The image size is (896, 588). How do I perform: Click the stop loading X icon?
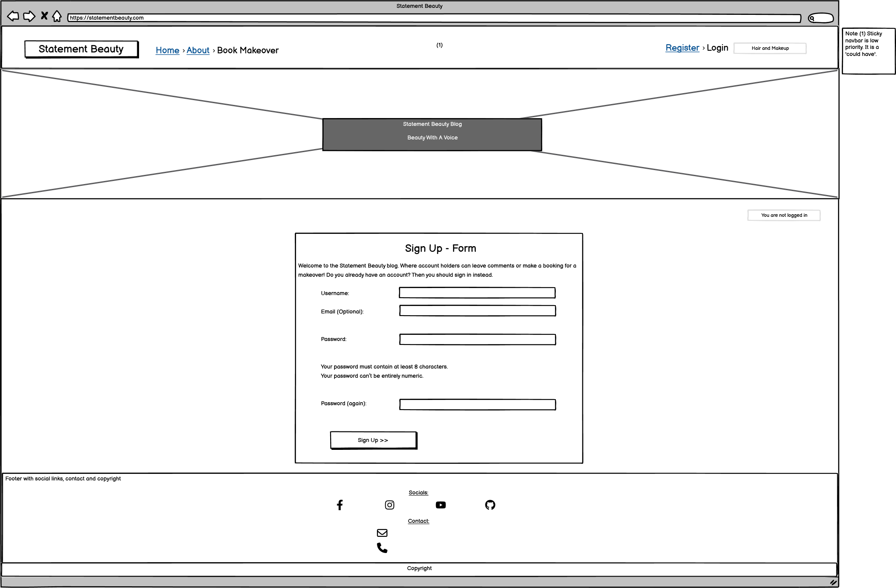tap(44, 16)
